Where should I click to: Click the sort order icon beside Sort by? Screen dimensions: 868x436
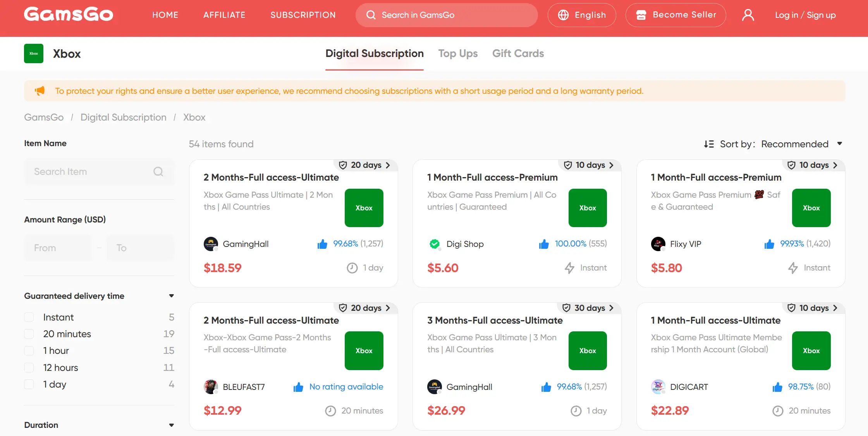[709, 144]
